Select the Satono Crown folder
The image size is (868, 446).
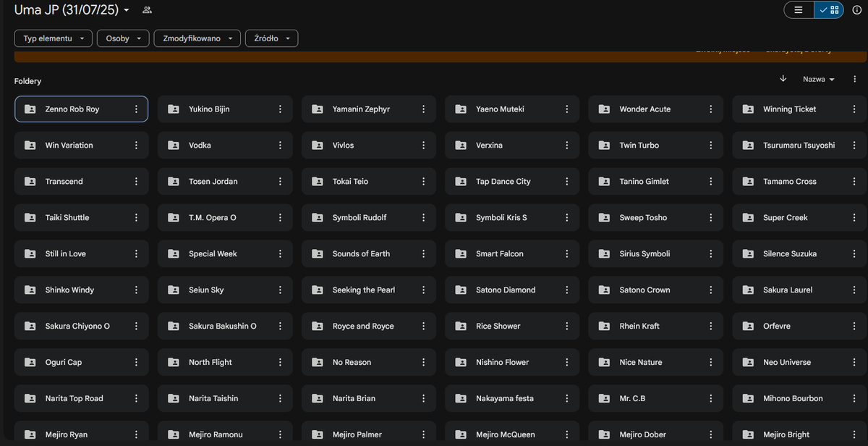click(x=656, y=290)
